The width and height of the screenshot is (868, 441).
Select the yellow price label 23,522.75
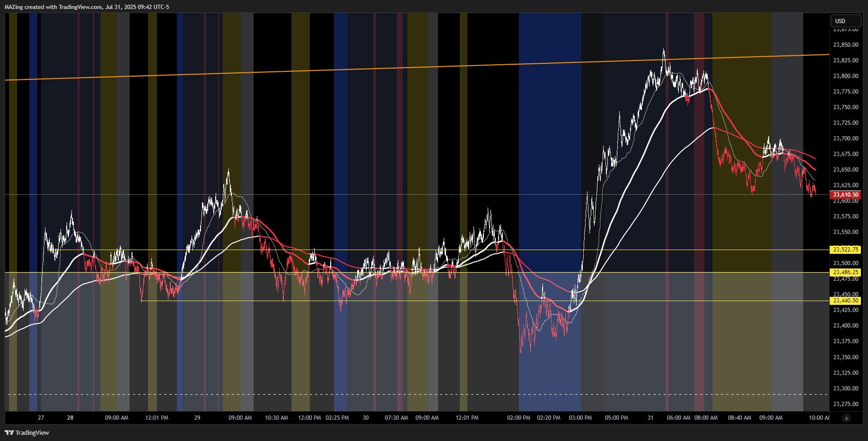[845, 250]
